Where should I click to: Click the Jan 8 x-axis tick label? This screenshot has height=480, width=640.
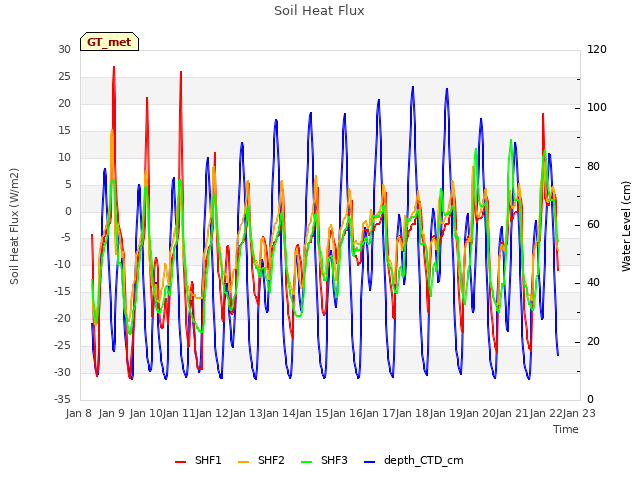click(78, 413)
